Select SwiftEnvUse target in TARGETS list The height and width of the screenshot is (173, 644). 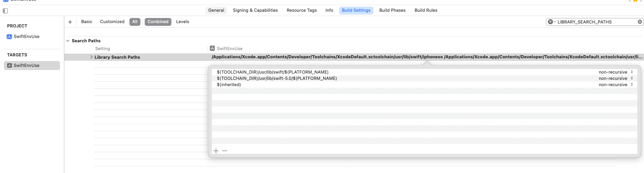[x=26, y=65]
